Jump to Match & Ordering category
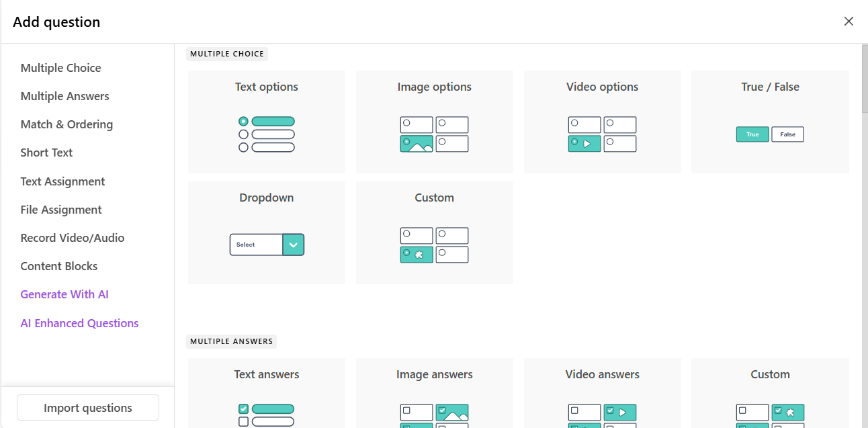The width and height of the screenshot is (868, 428). point(67,124)
